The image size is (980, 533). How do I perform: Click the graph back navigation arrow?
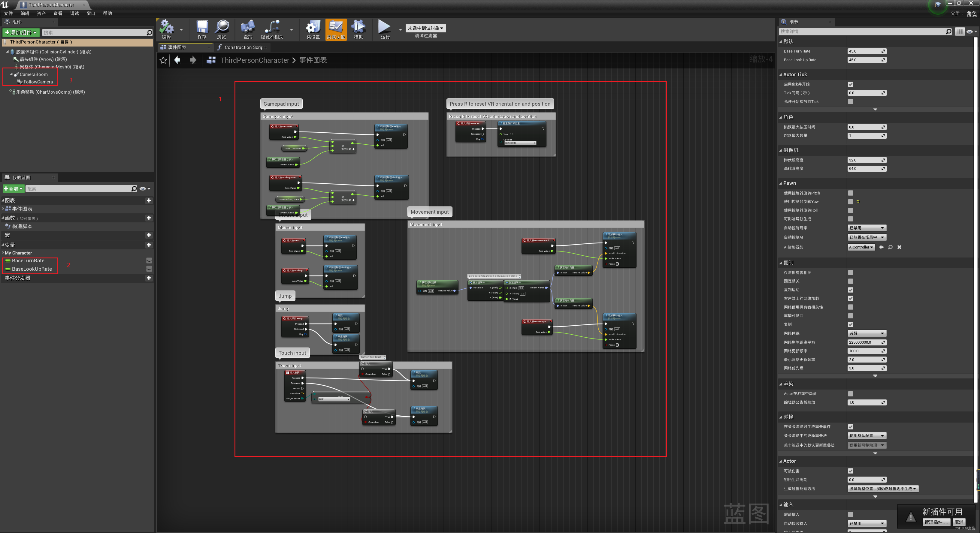177,60
